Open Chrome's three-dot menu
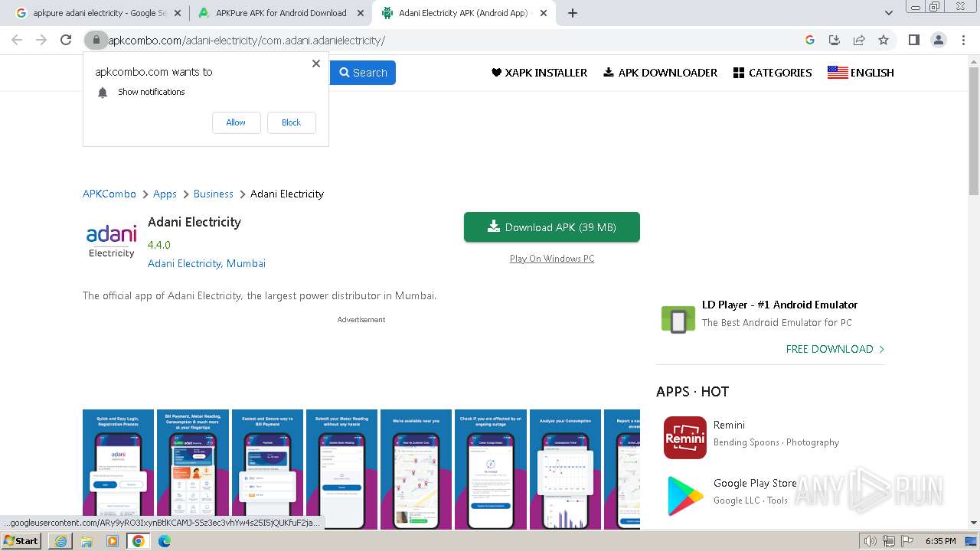Viewport: 980px width, 551px height. [963, 40]
